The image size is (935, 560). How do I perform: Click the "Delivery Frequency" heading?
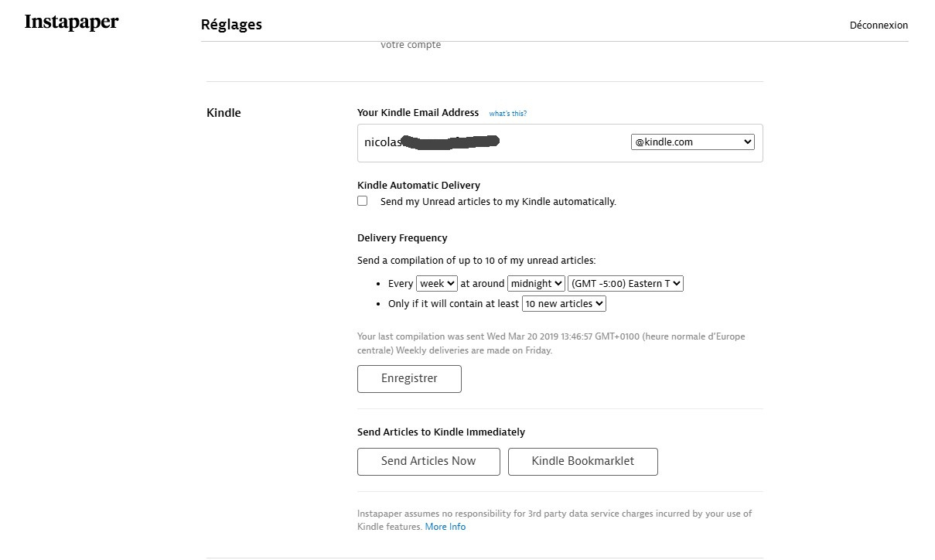[402, 238]
